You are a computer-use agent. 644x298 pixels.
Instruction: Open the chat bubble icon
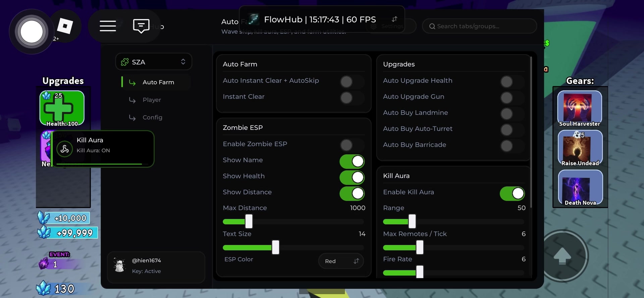click(x=141, y=26)
